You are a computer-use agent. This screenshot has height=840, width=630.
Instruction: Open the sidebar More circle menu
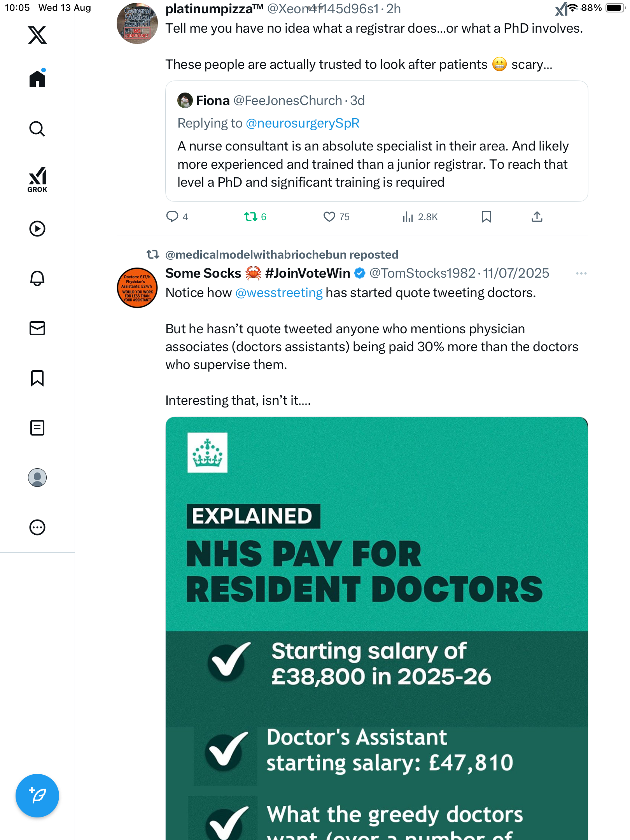click(37, 527)
